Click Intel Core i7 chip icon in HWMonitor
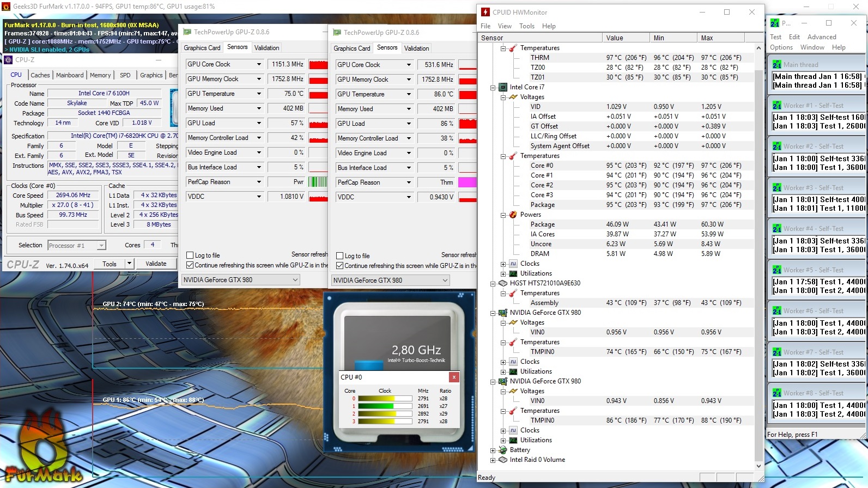Image resolution: width=868 pixels, height=488 pixels. point(503,87)
